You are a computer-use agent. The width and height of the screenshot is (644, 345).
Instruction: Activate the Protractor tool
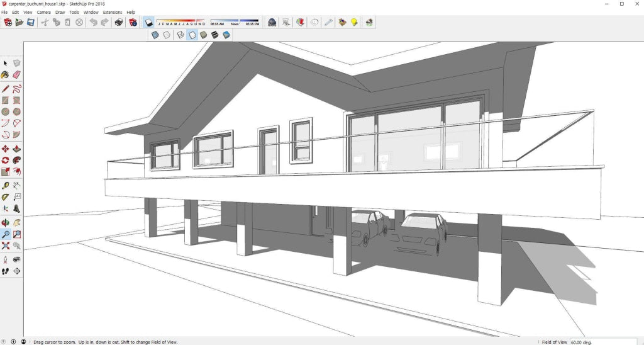[5, 198]
